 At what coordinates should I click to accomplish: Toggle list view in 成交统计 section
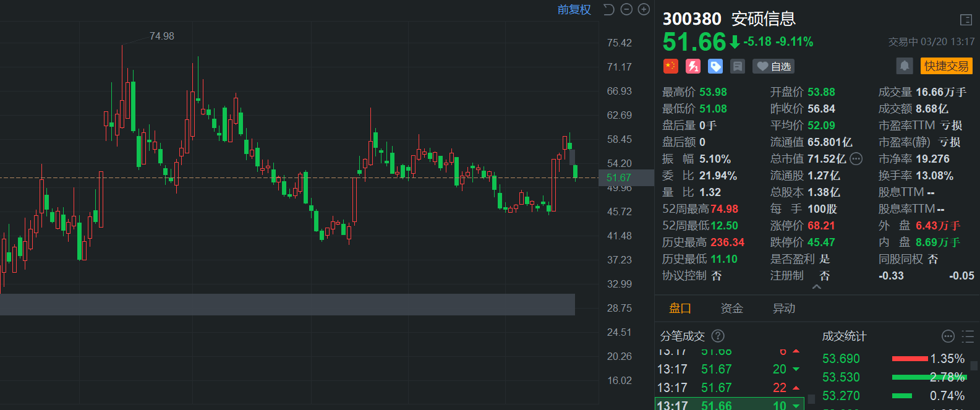pyautogui.click(x=968, y=336)
